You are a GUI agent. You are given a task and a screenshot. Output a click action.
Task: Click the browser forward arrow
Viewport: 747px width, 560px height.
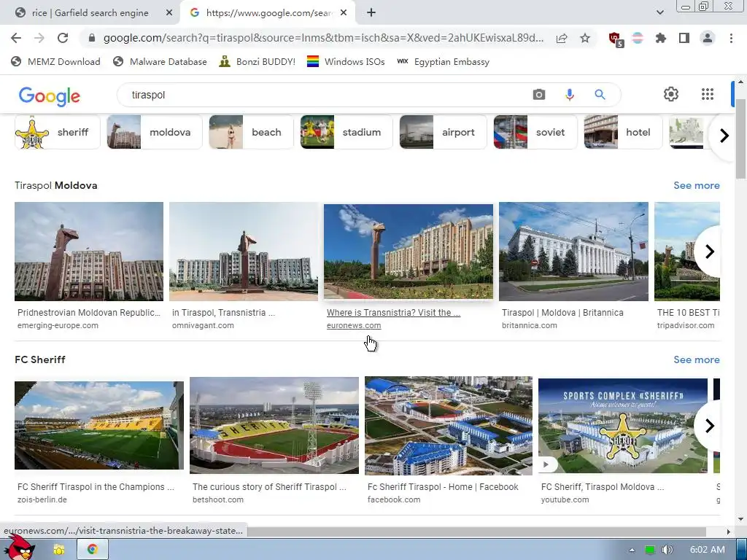click(x=39, y=38)
